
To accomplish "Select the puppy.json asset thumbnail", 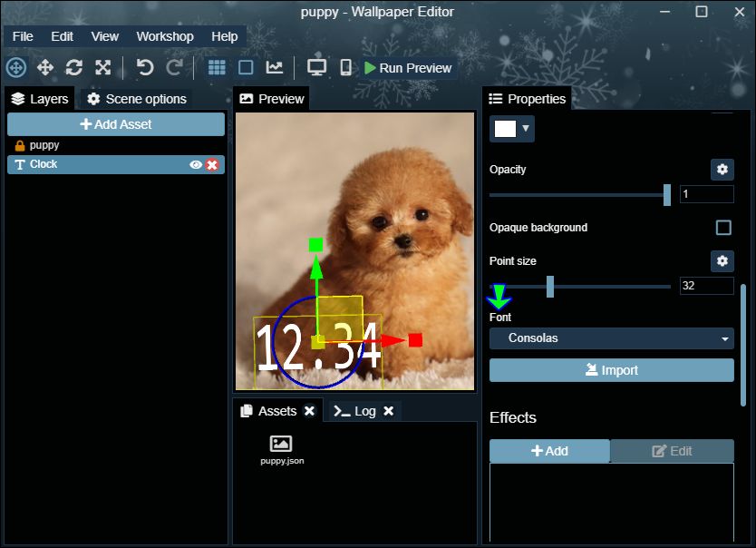I will coord(282,450).
